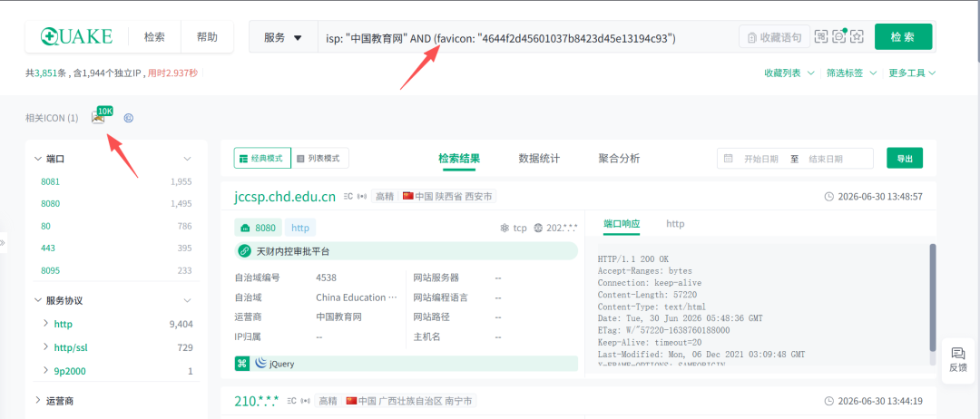The image size is (980, 419).
Task: Switch to 经典模式 view
Action: pos(262,159)
